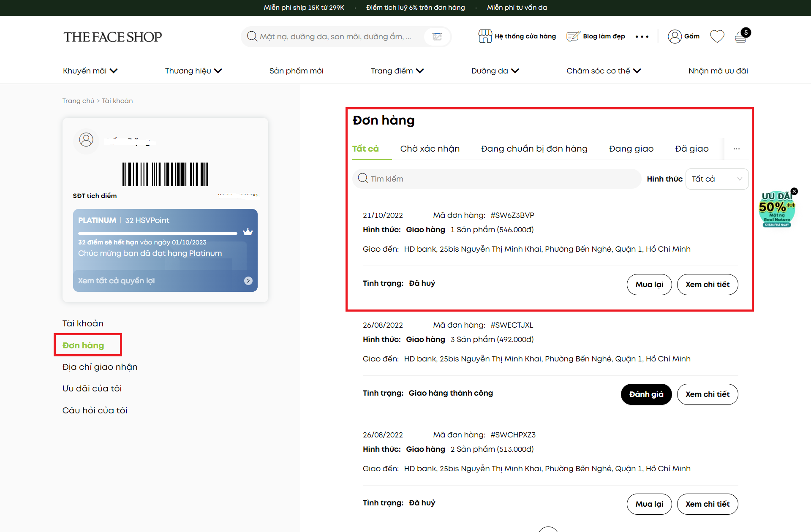Click the profile avatar on membership card
The height and width of the screenshot is (532, 811).
tap(86, 139)
